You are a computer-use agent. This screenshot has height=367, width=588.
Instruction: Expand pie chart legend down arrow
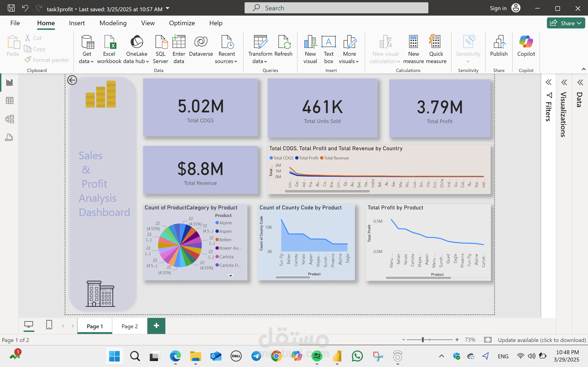pyautogui.click(x=231, y=276)
